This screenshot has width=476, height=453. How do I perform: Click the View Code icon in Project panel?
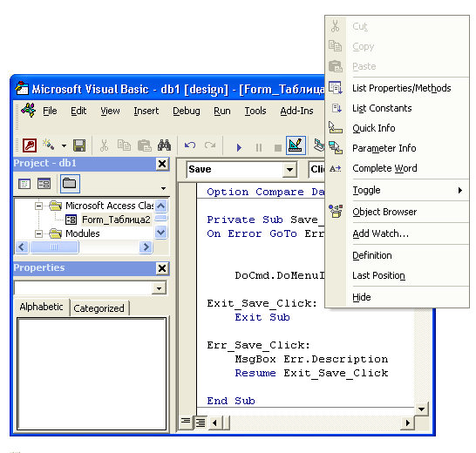coord(24,184)
